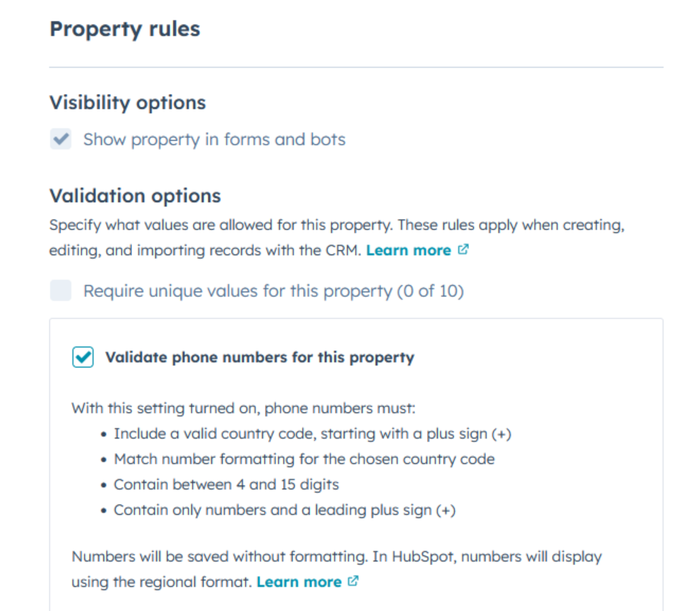Open Learn more link under Validation options
The width and height of the screenshot is (700, 611).
[408, 250]
